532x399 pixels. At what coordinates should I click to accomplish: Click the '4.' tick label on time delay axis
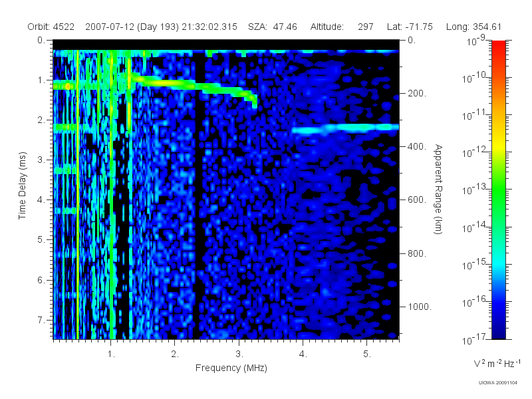(x=41, y=200)
